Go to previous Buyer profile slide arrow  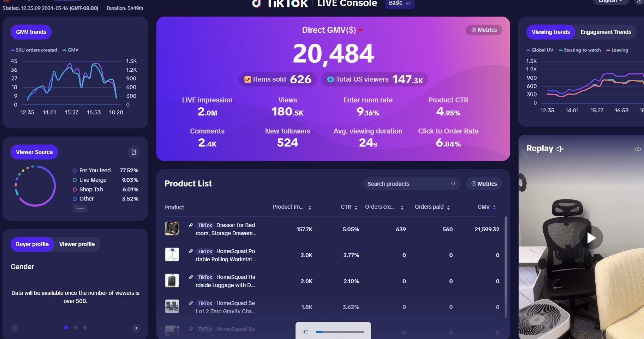point(14,328)
